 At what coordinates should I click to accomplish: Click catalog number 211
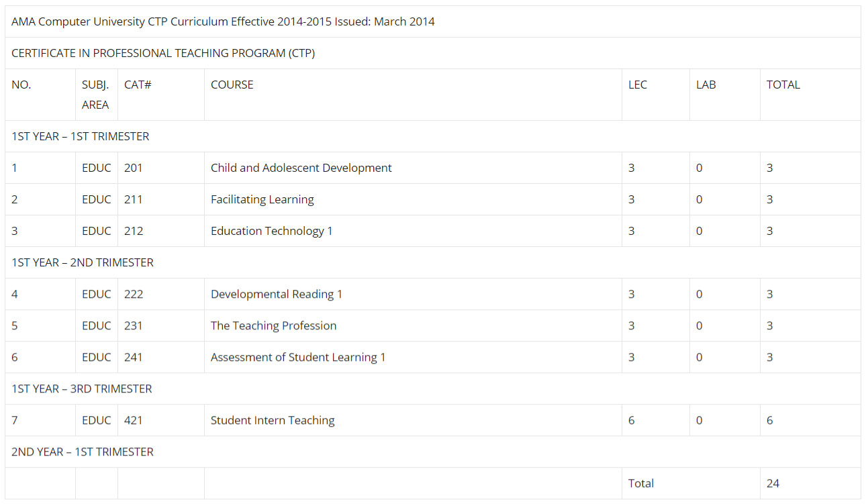click(134, 199)
